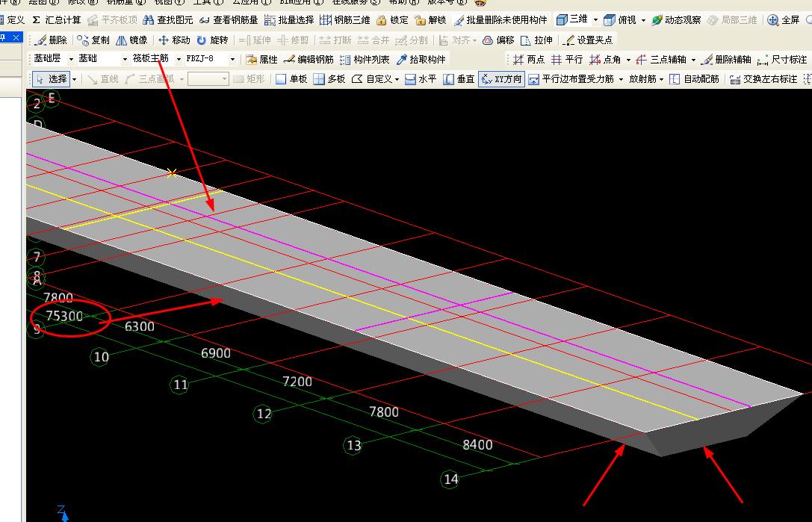Expand arrow next to 三维 view
This screenshot has height=522, width=812.
[x=595, y=20]
